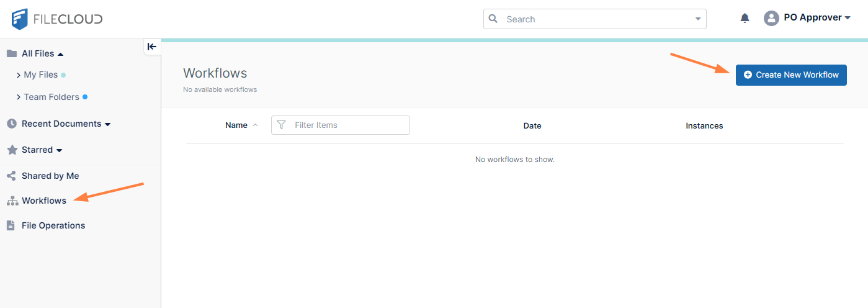Click the Starred star icon
The image size is (868, 308).
[x=12, y=150]
